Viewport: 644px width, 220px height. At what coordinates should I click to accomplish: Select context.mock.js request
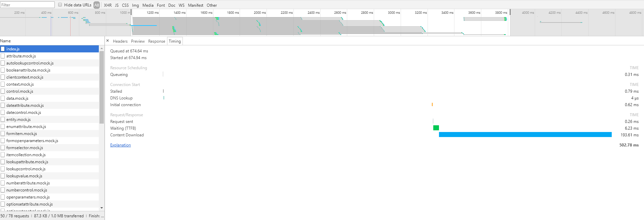pyautogui.click(x=49, y=84)
